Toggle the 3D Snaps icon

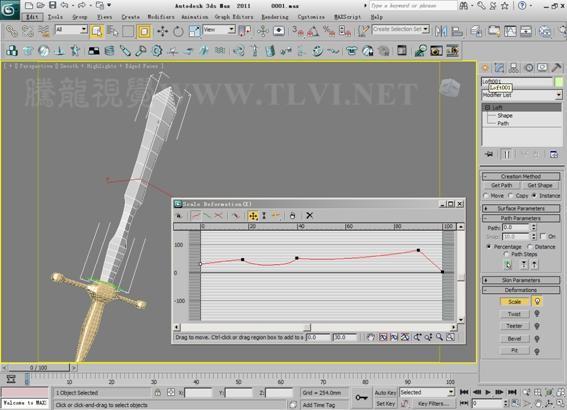point(297,31)
